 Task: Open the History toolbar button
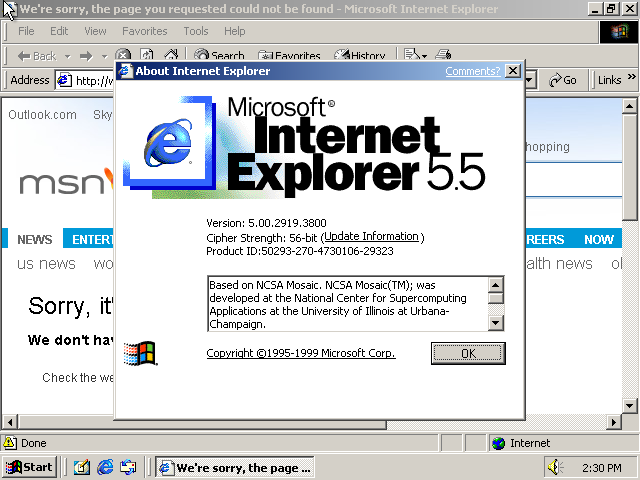[360, 55]
